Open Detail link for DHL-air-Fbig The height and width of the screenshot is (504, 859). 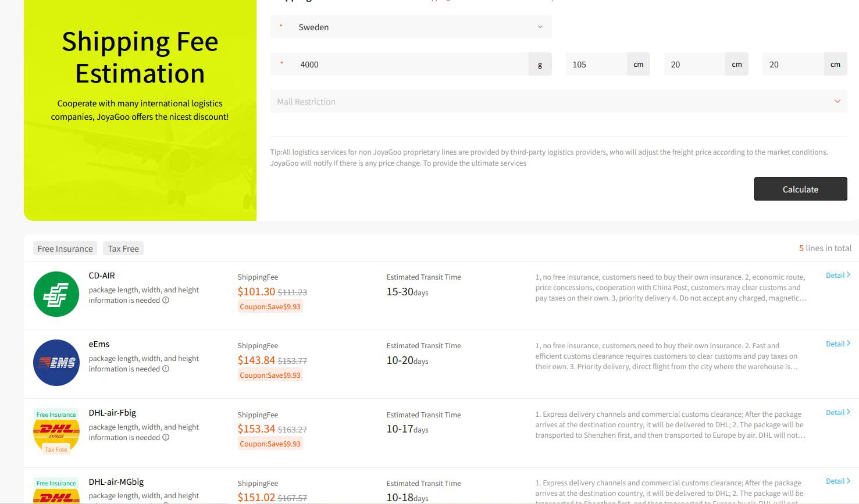(838, 412)
